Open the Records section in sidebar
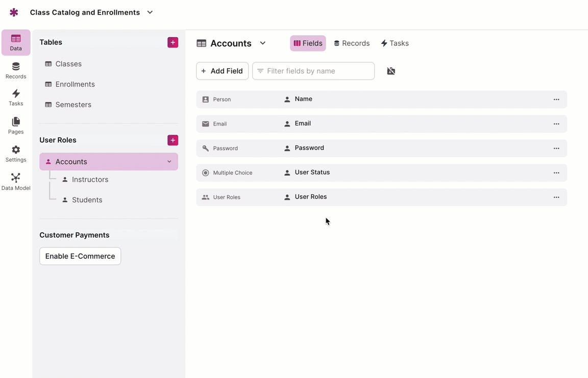The height and width of the screenshot is (378, 588). 16,70
